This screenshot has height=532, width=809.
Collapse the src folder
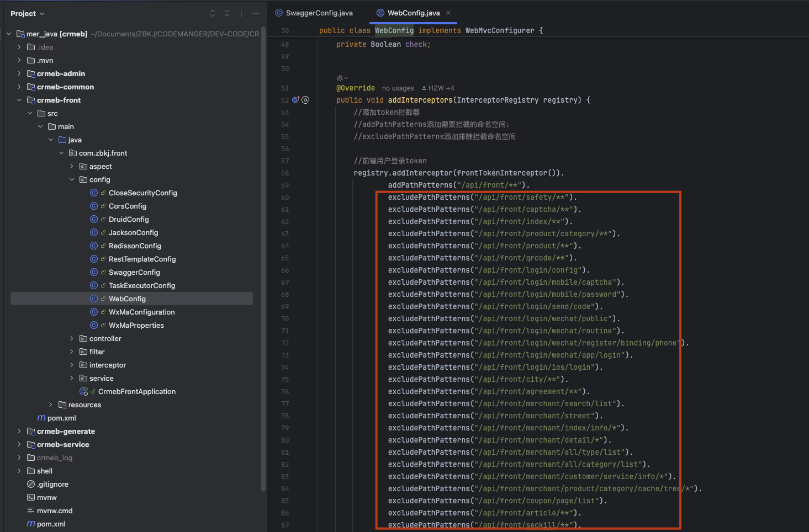pos(30,113)
